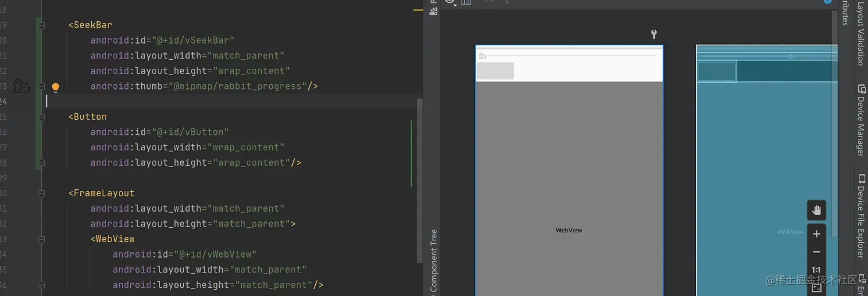This screenshot has width=868, height=296.
Task: Collapse the SeekBar tag fold marker
Action: (41, 25)
